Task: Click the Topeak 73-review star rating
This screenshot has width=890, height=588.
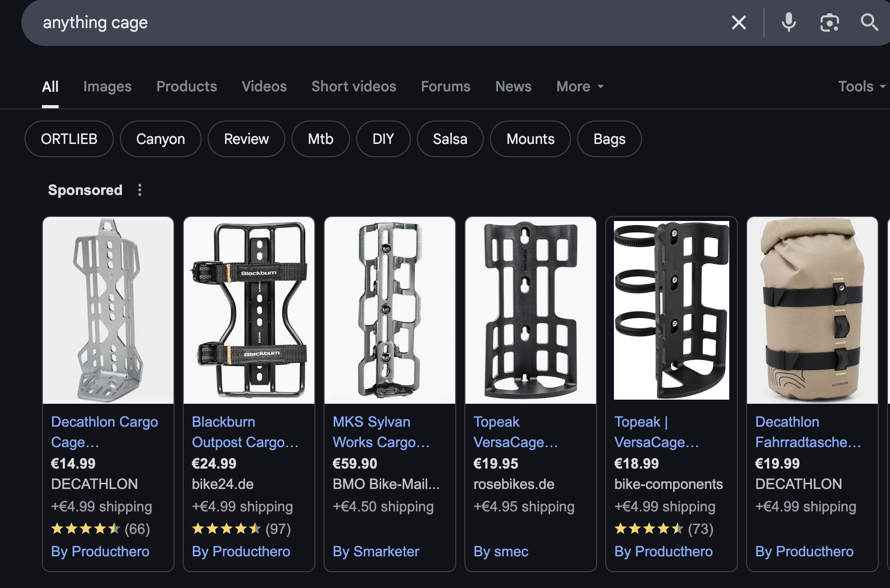Action: [x=664, y=529]
